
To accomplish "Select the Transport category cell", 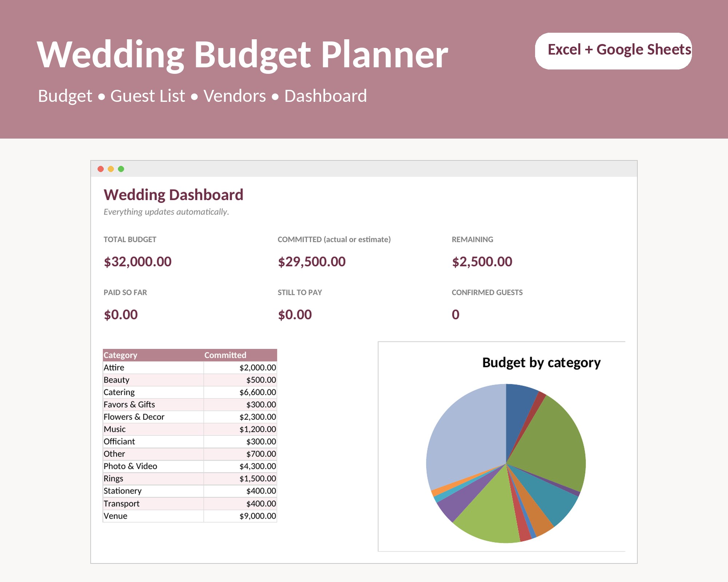I will click(x=153, y=504).
